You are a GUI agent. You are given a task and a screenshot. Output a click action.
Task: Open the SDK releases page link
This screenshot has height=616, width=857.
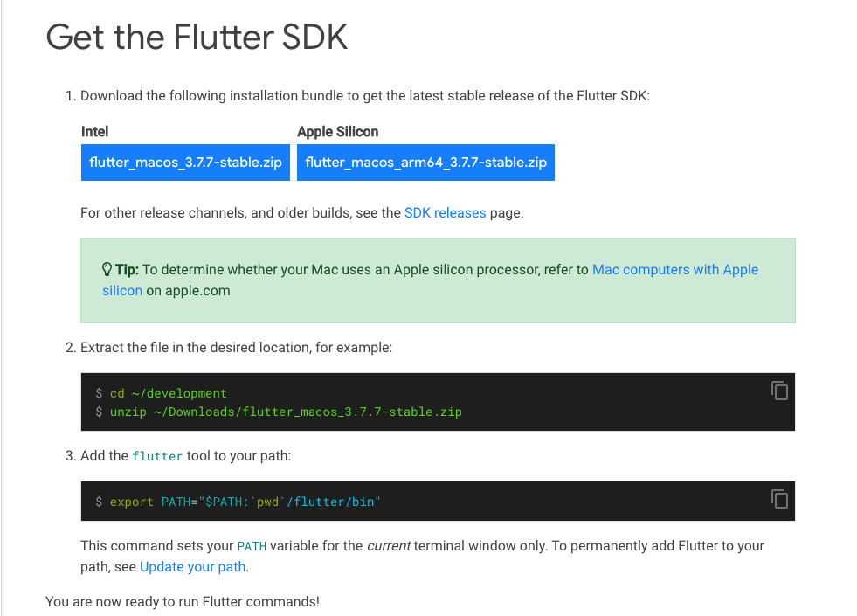445,212
